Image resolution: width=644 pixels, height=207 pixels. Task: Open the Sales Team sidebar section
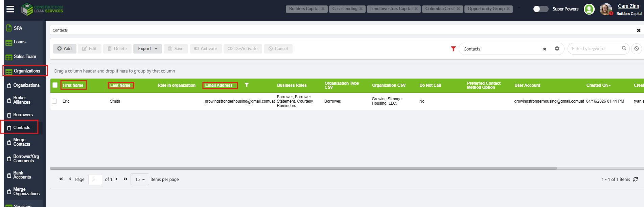[25, 57]
